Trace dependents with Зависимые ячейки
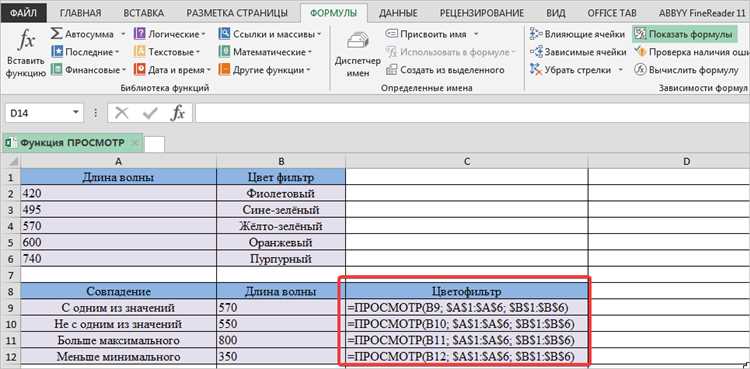Viewport: 750px width, 369px height. 578,52
